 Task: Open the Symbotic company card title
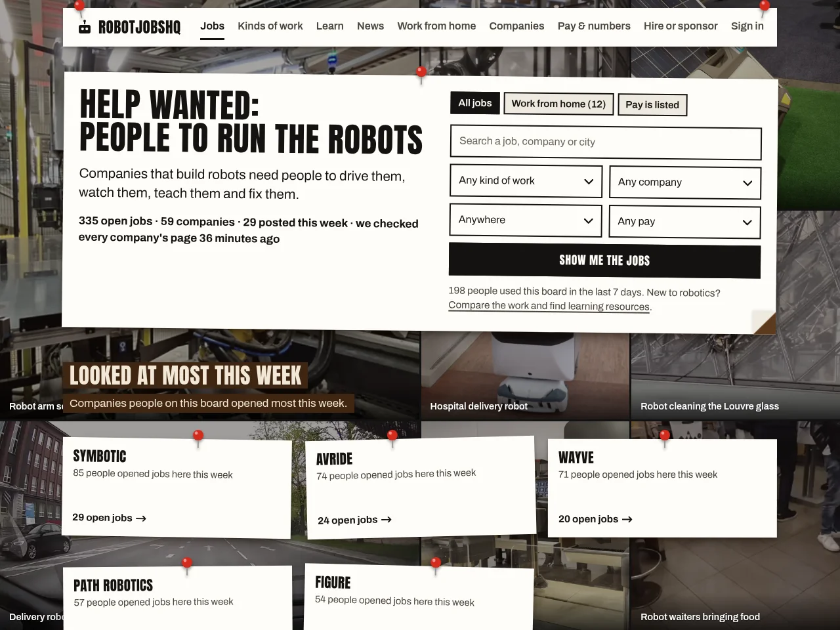pyautogui.click(x=100, y=456)
